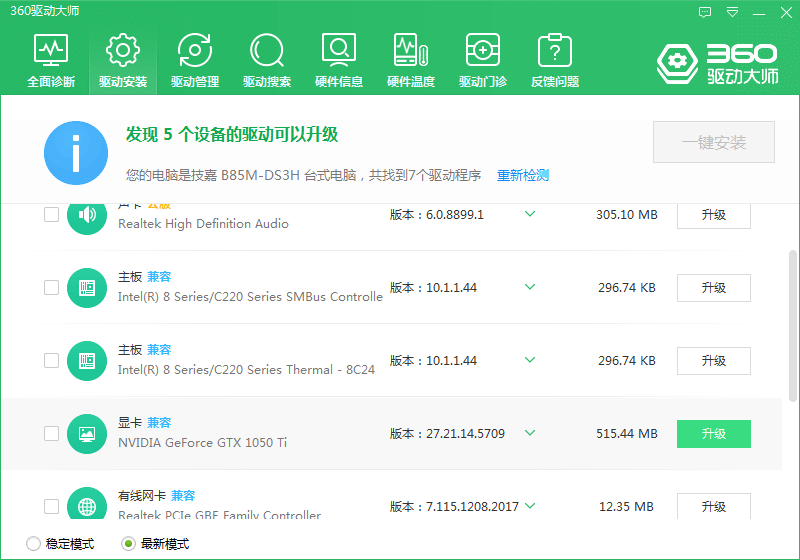Click the 重新检测 re-detect link
Image resolution: width=800 pixels, height=560 pixels.
point(523,175)
